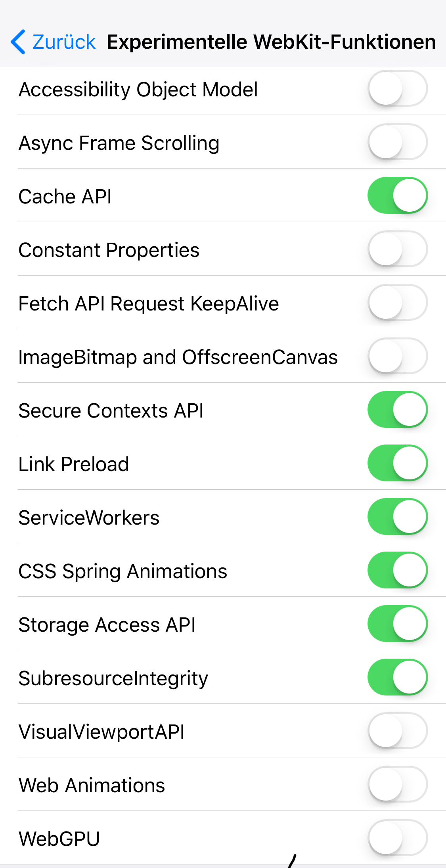This screenshot has width=446, height=868.
Task: Go back via the Zurück link
Action: 64,42
